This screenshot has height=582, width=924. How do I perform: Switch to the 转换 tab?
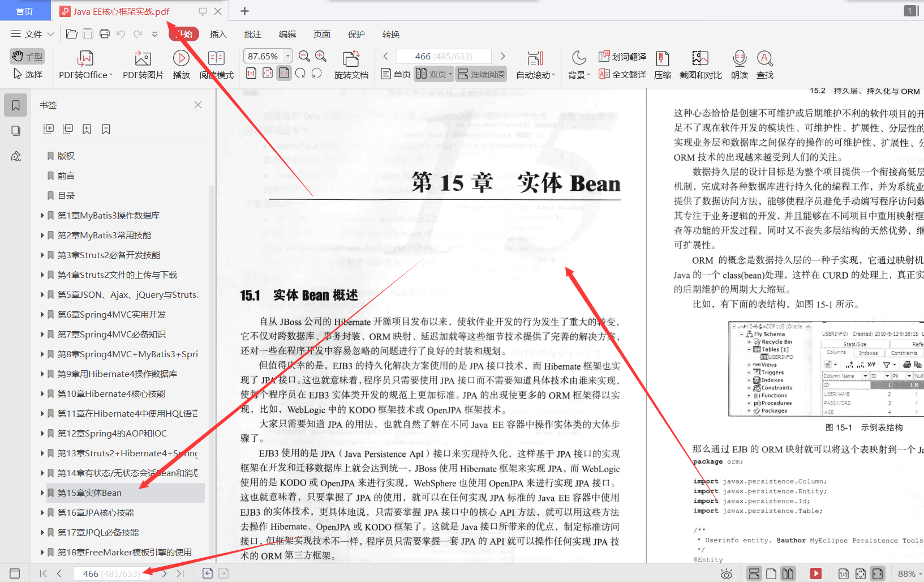pos(391,34)
